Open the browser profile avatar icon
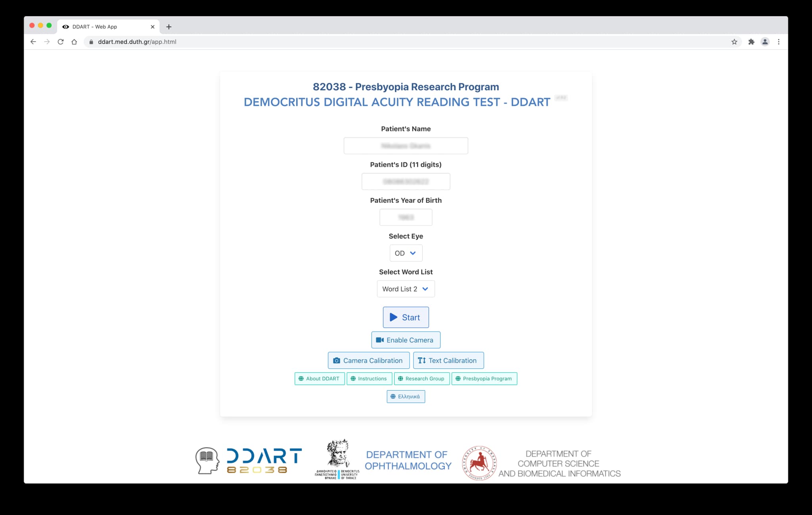This screenshot has height=515, width=812. coord(765,42)
